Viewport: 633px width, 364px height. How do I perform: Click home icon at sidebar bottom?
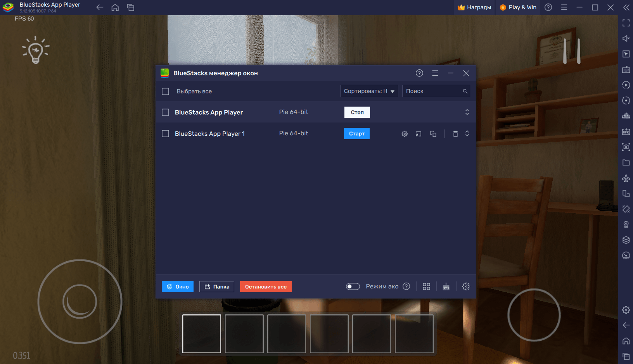(626, 341)
